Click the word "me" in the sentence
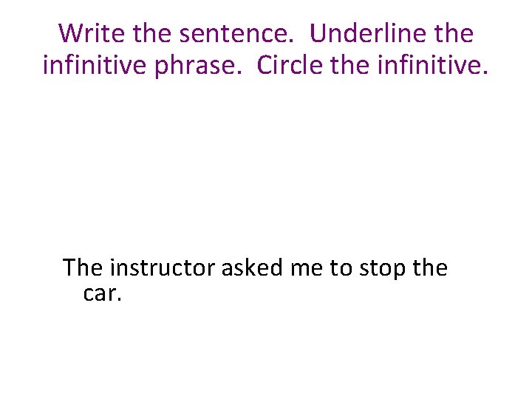Viewport: 532px width, 399px height. pos(307,269)
